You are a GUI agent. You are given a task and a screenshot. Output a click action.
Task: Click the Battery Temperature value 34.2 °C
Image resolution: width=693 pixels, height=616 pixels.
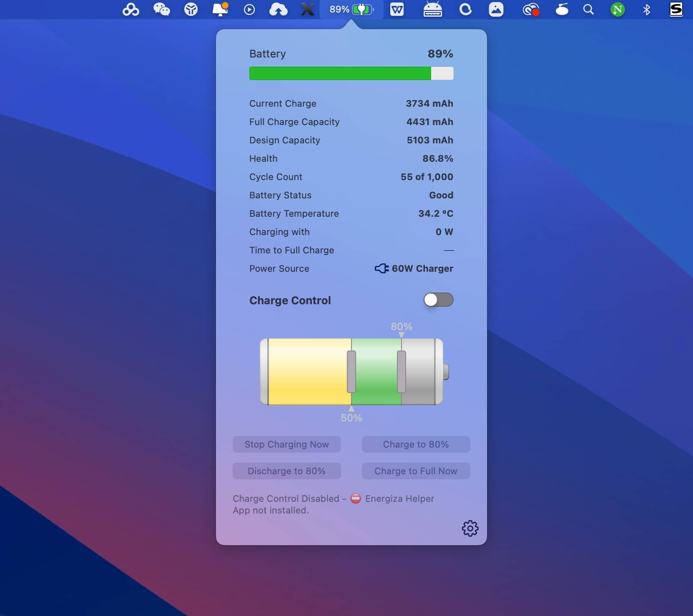coord(436,213)
